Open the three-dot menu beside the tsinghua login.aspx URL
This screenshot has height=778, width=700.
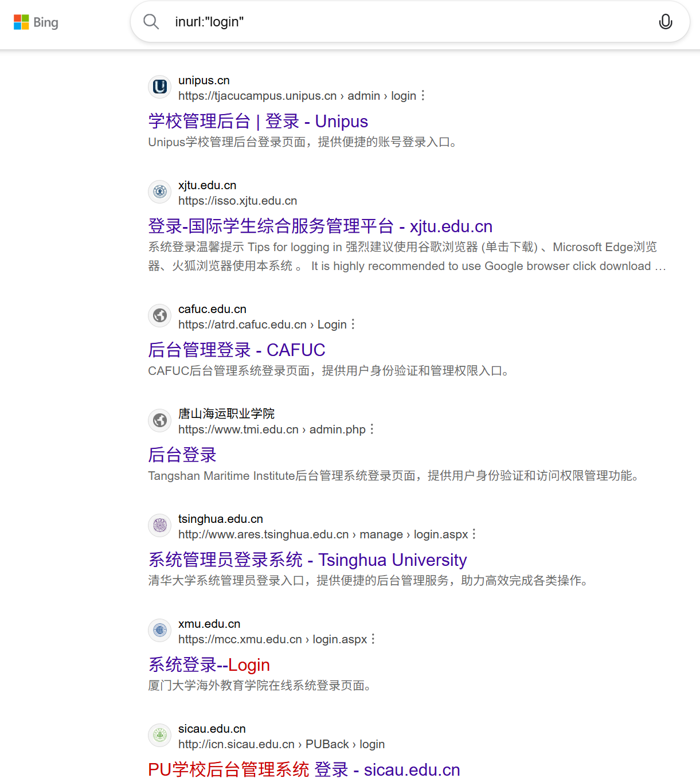pyautogui.click(x=474, y=534)
